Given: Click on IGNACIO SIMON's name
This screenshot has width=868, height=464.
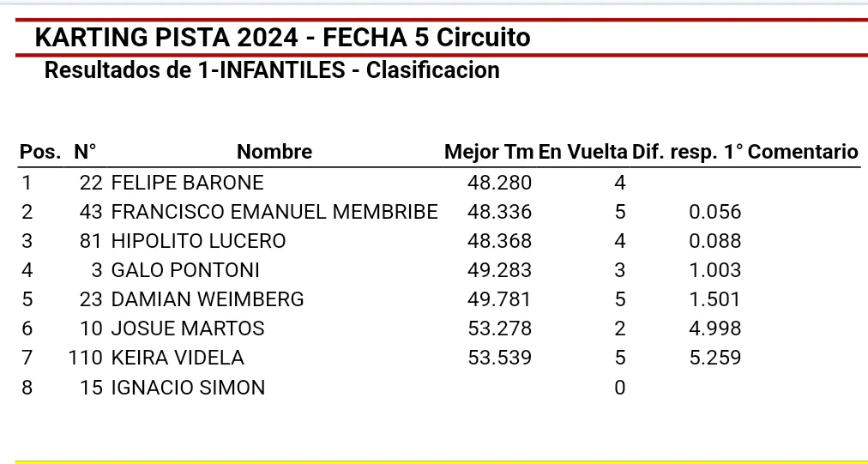Looking at the screenshot, I should [188, 388].
